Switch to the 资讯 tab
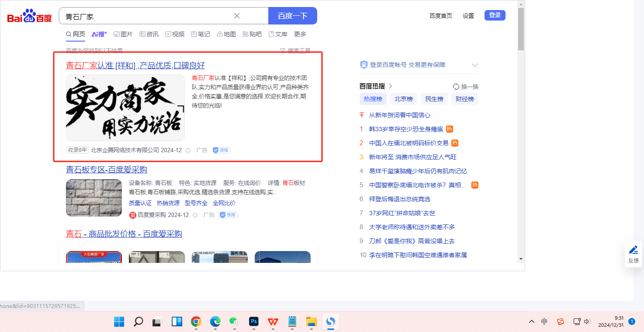Image resolution: width=644 pixels, height=332 pixels. [x=149, y=34]
